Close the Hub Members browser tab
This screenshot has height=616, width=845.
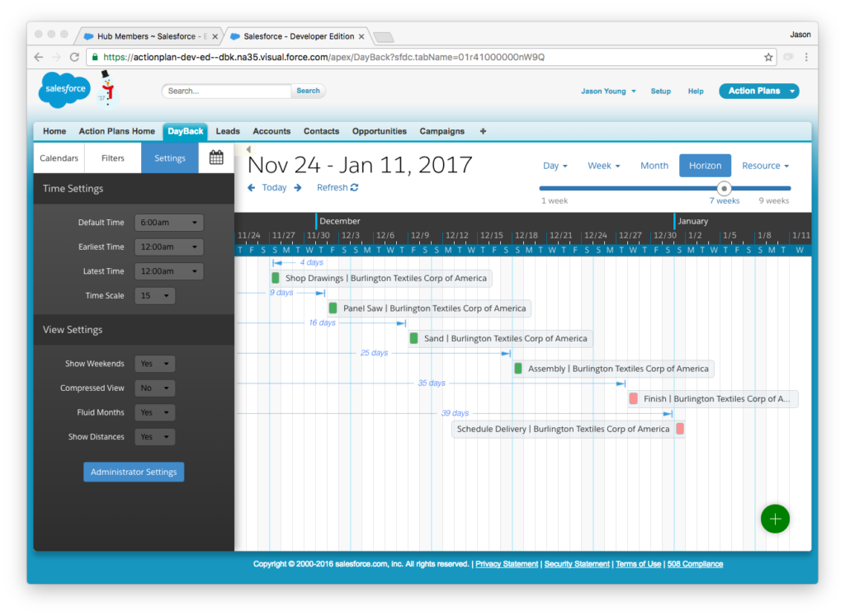coord(215,36)
